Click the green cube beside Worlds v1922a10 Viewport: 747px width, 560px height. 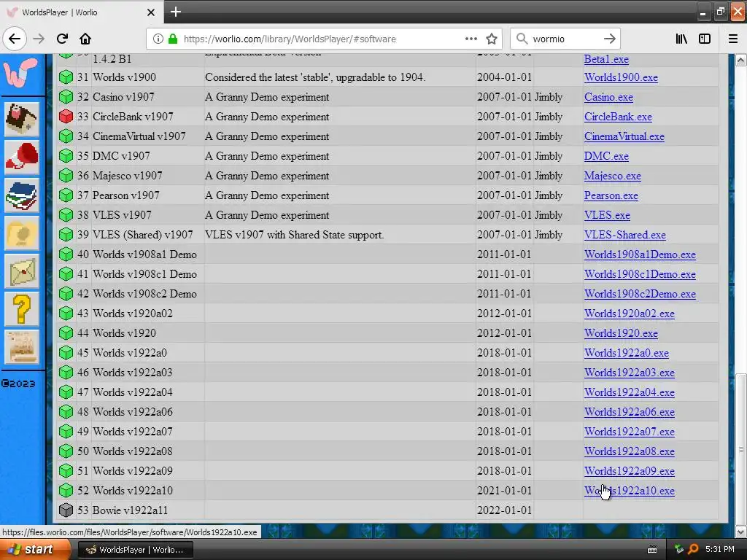(66, 490)
